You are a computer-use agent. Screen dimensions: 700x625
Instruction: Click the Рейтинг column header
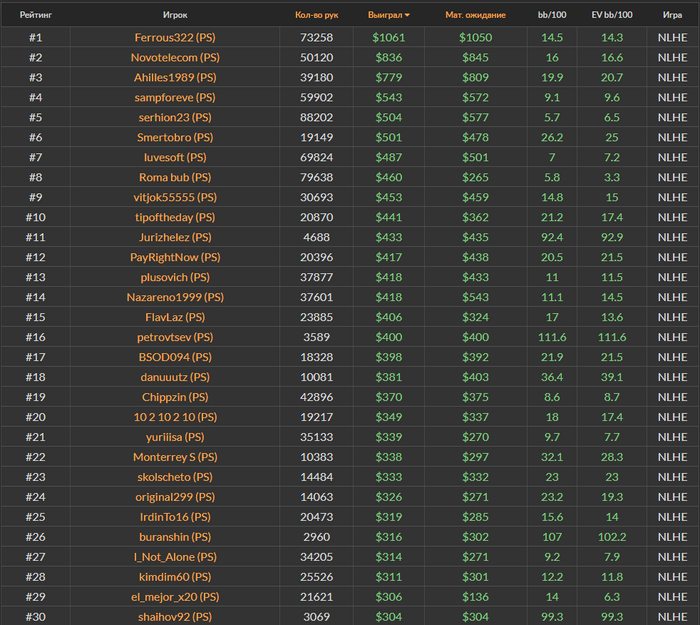[36, 15]
